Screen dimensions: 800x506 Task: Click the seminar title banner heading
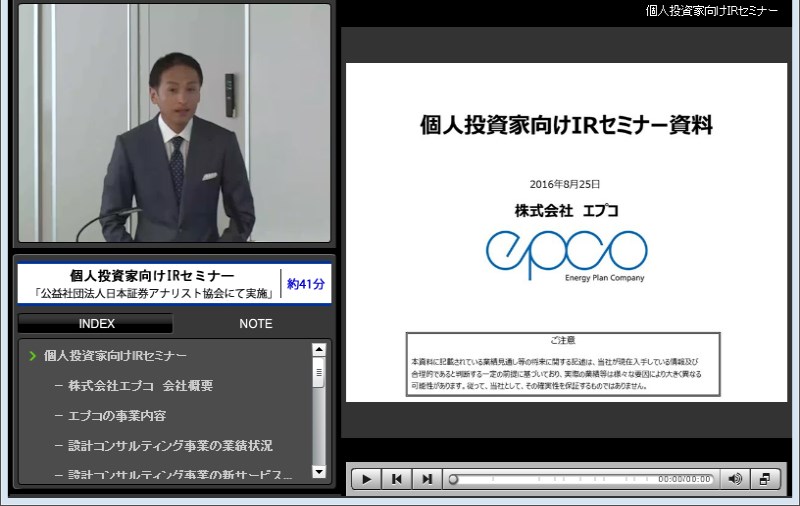(x=152, y=275)
